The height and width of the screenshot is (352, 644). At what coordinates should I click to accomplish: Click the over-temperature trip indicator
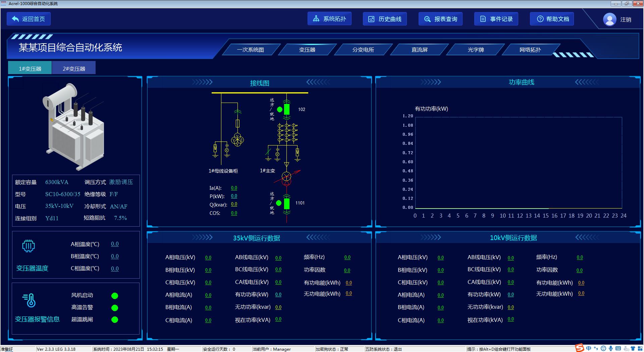click(115, 320)
